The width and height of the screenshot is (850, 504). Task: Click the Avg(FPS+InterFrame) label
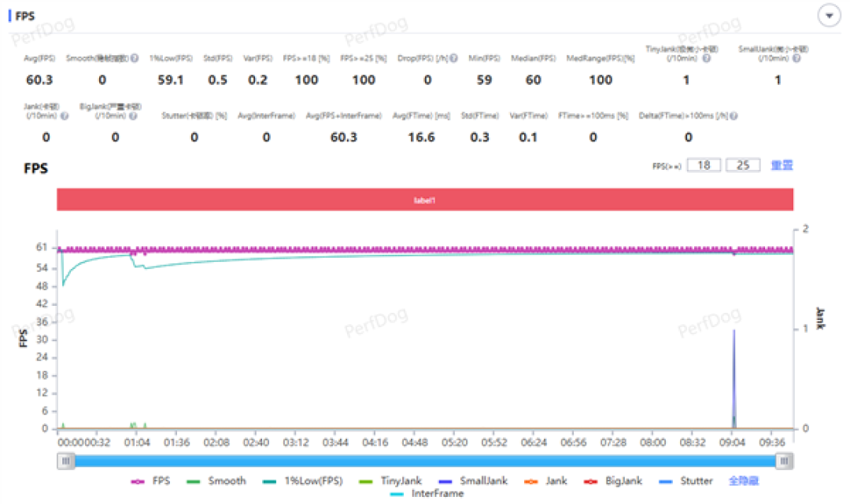click(344, 116)
